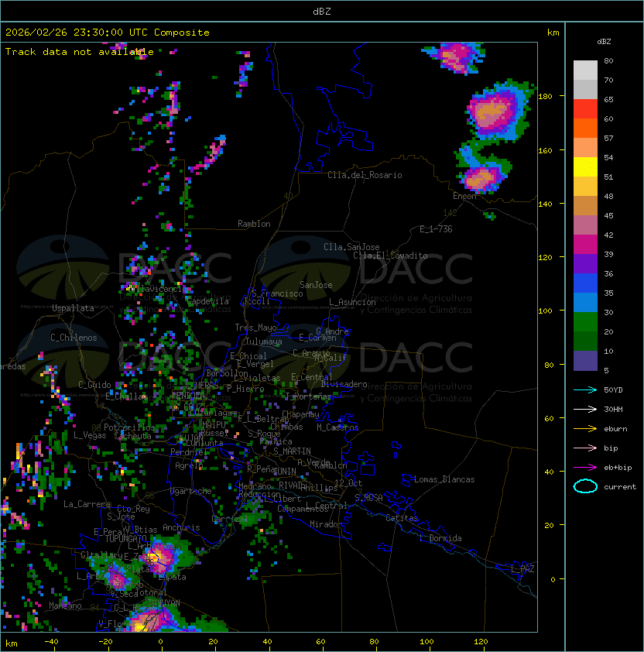Image resolution: width=644 pixels, height=652 pixels.
Task: Click the timestamp '2026/02/26 23:30:00 UTC Composite'
Action: pyautogui.click(x=108, y=33)
